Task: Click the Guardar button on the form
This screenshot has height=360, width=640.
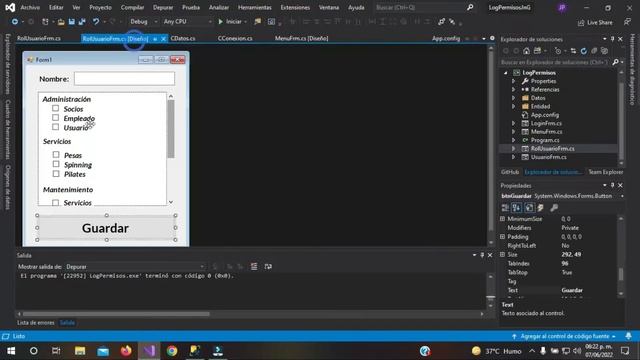Action: point(106,228)
